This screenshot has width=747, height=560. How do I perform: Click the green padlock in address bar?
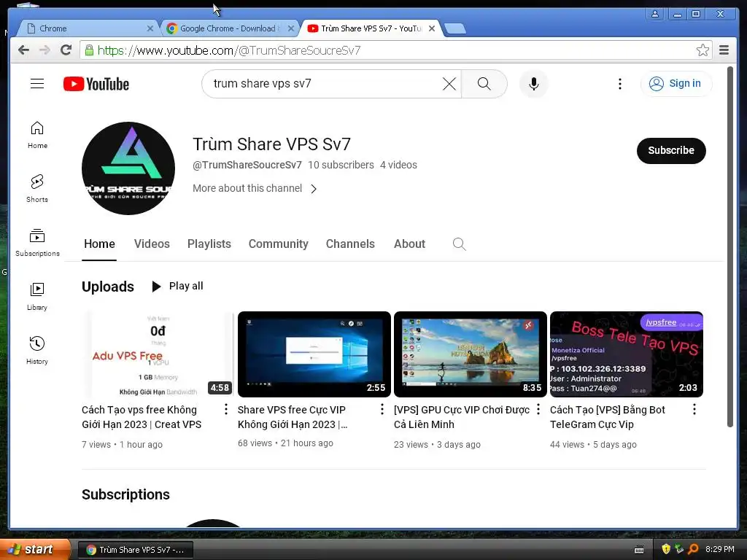click(x=89, y=50)
